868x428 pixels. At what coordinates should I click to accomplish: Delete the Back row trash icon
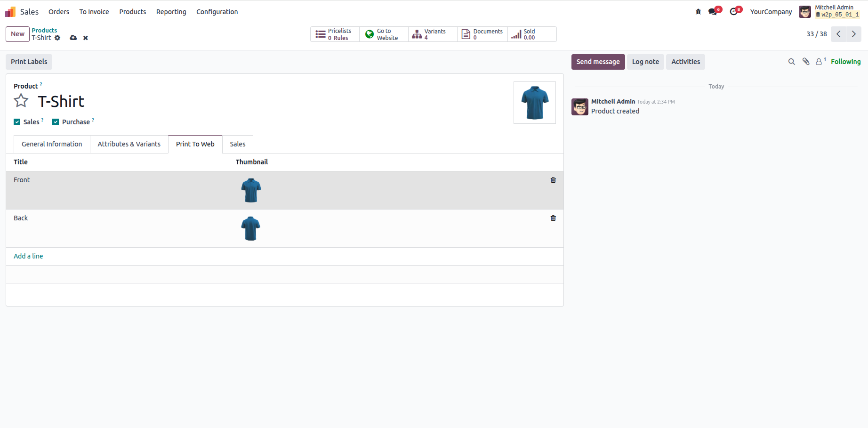pos(553,218)
